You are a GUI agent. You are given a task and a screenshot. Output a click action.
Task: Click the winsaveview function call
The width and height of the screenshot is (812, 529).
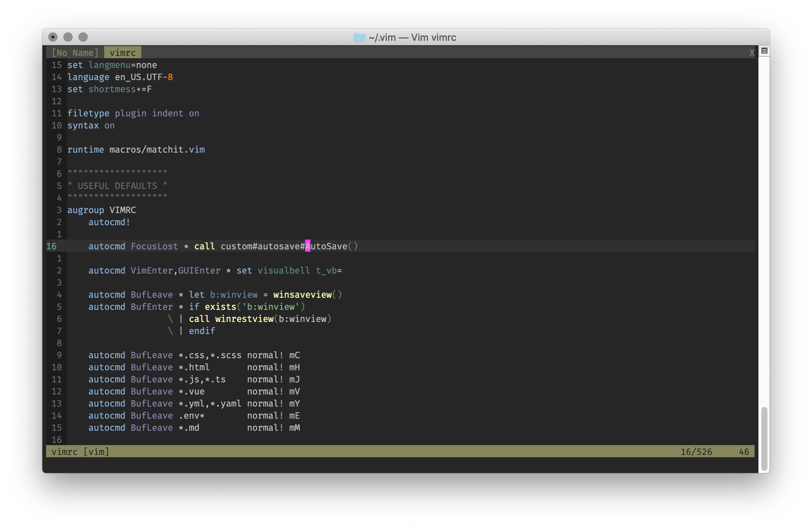click(x=302, y=295)
